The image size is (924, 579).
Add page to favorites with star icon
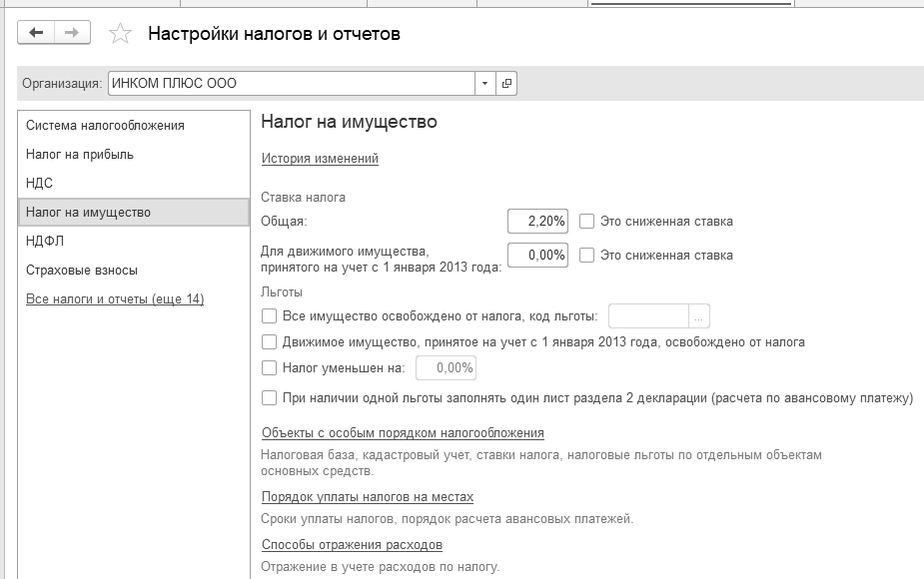[120, 34]
